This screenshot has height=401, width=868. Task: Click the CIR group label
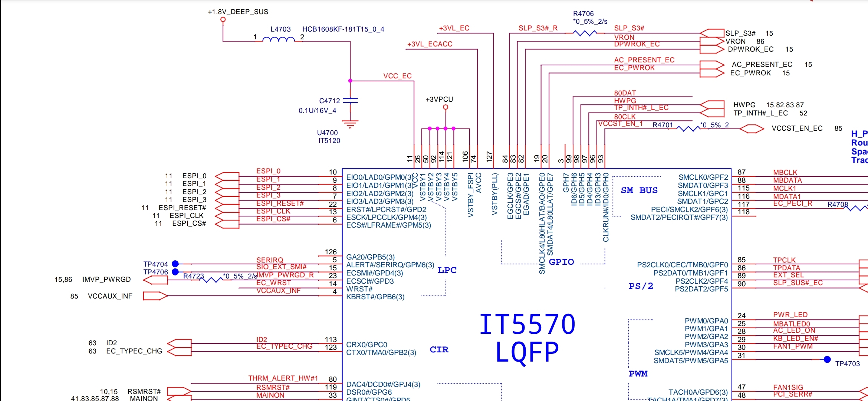(439, 349)
